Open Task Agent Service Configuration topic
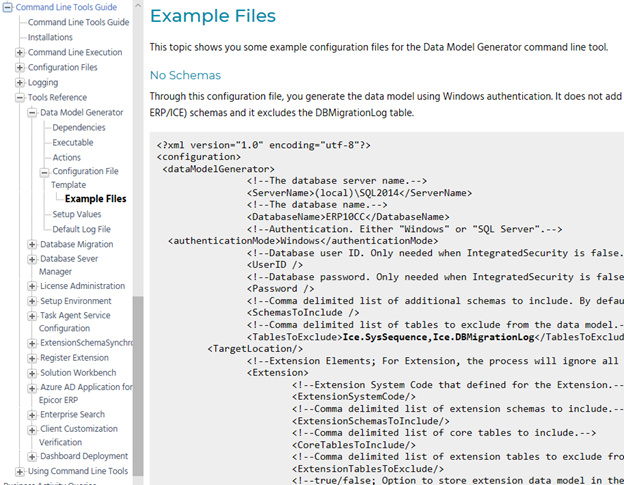This screenshot has height=485, width=624. 75,322
